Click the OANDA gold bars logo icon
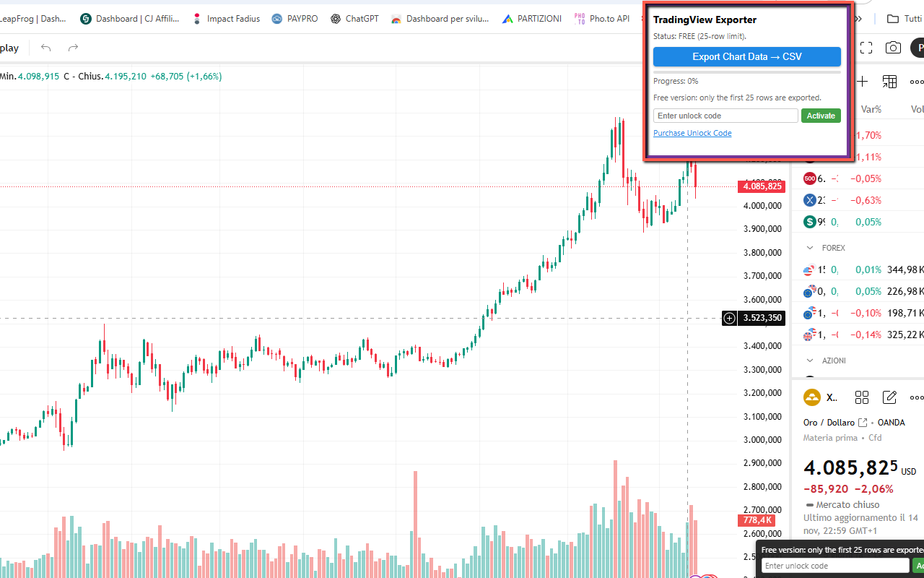 [811, 397]
